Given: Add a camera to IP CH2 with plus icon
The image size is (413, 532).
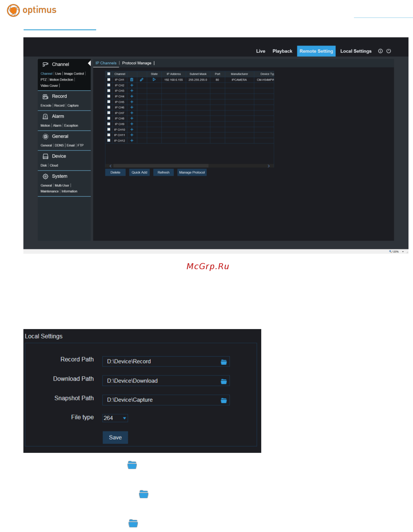Looking at the screenshot, I should pyautogui.click(x=132, y=85).
